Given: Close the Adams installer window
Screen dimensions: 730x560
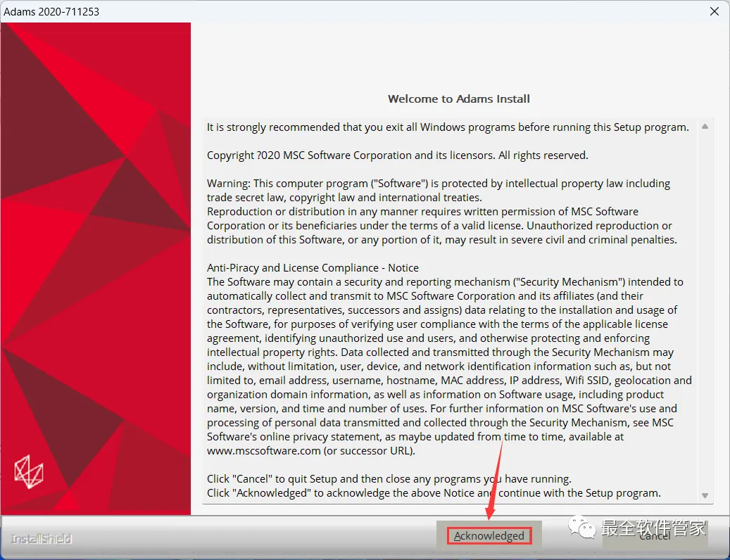Looking at the screenshot, I should pos(715,11).
